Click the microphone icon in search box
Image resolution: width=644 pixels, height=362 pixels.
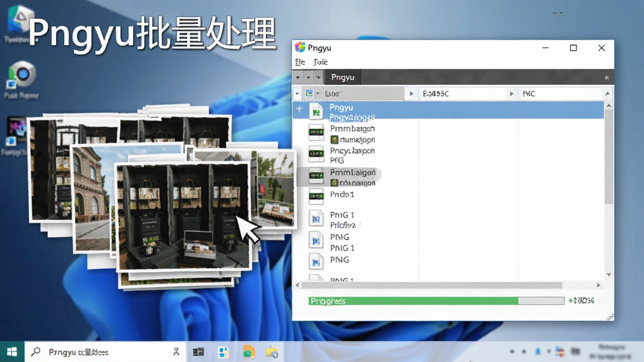click(x=176, y=352)
